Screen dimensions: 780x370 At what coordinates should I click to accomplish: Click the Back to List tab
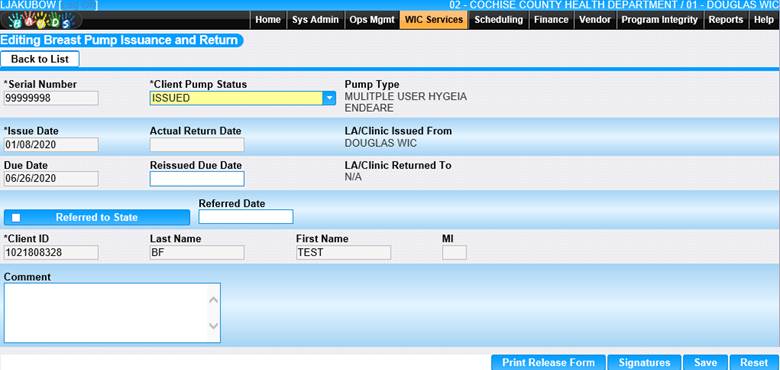pyautogui.click(x=40, y=59)
